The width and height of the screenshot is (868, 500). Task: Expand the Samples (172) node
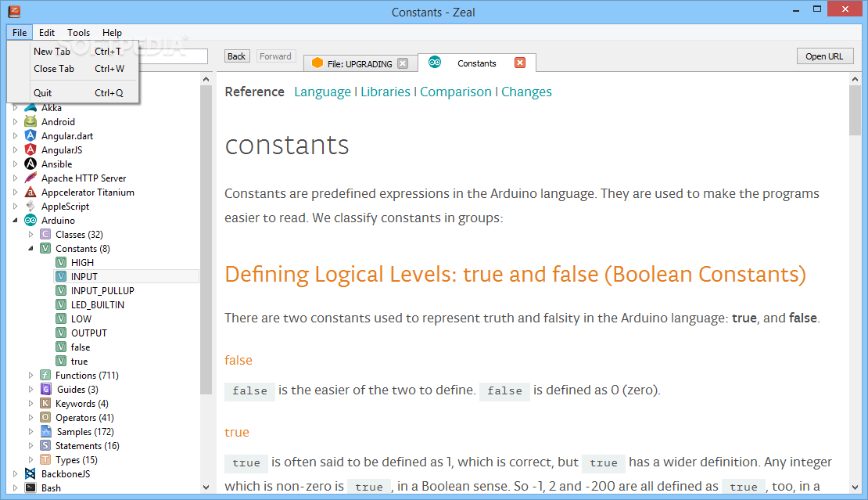pyautogui.click(x=31, y=432)
